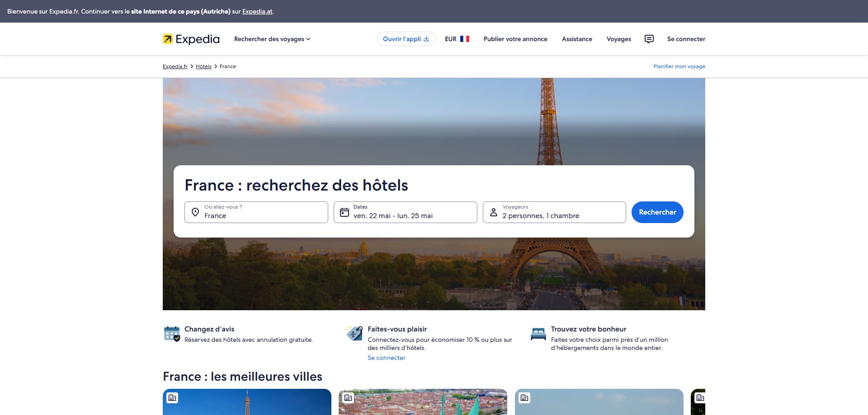Image resolution: width=868 pixels, height=415 pixels.
Task: Click the Trouvez votre bonheur title
Action: [589, 329]
